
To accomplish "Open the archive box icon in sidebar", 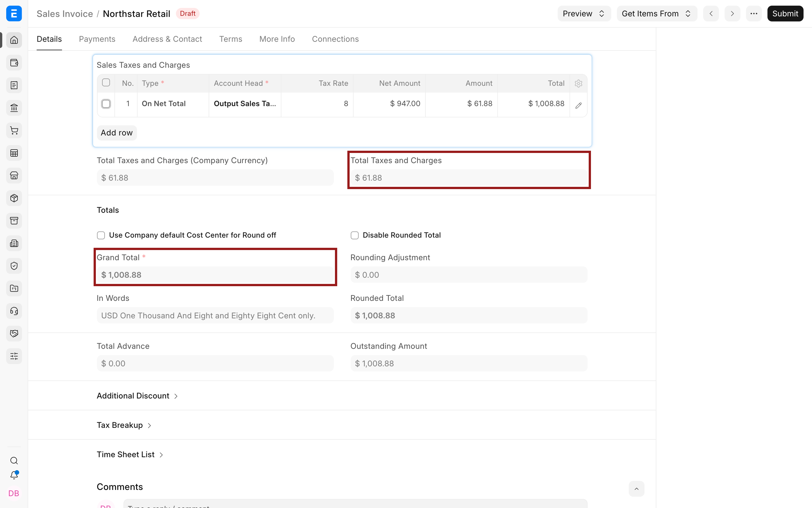I will (x=14, y=221).
